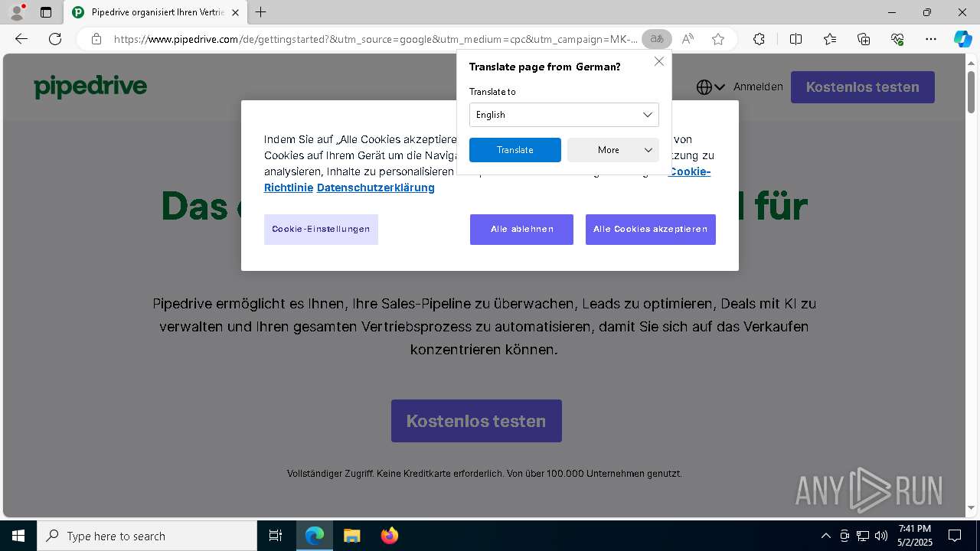Click the header Kostenlos testen button

click(863, 87)
